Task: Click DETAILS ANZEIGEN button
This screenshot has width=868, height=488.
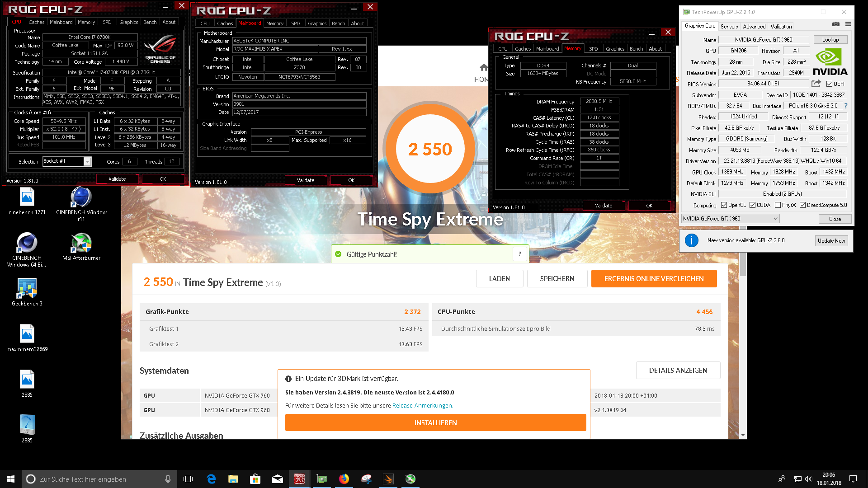Action: 678,370
